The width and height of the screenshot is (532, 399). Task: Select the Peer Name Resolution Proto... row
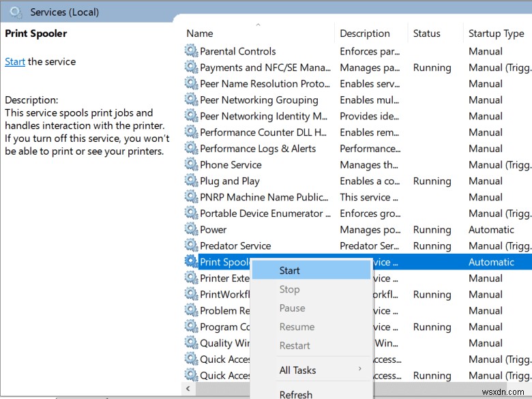pyautogui.click(x=265, y=84)
